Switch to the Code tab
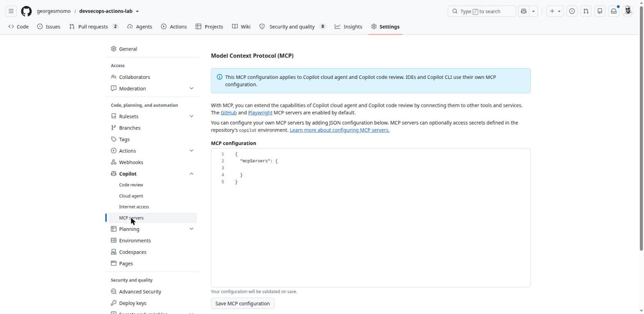This screenshot has height=314, width=644. coord(18,27)
